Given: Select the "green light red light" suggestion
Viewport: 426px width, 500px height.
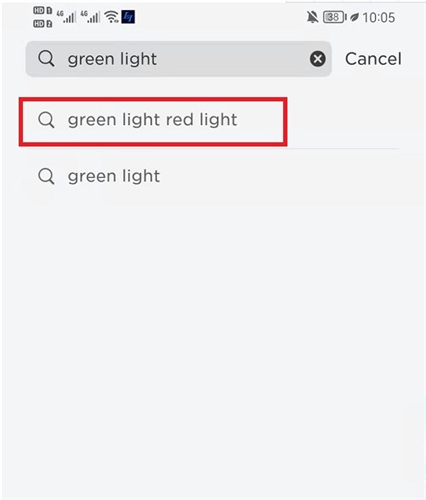Looking at the screenshot, I should click(153, 122).
